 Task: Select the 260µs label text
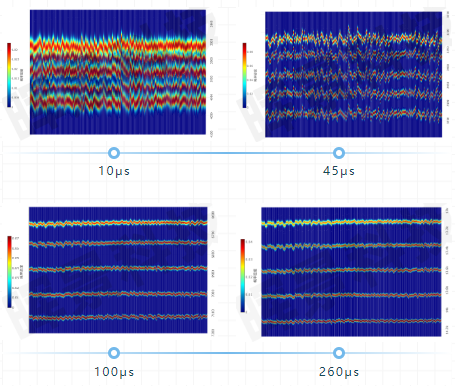[339, 372]
